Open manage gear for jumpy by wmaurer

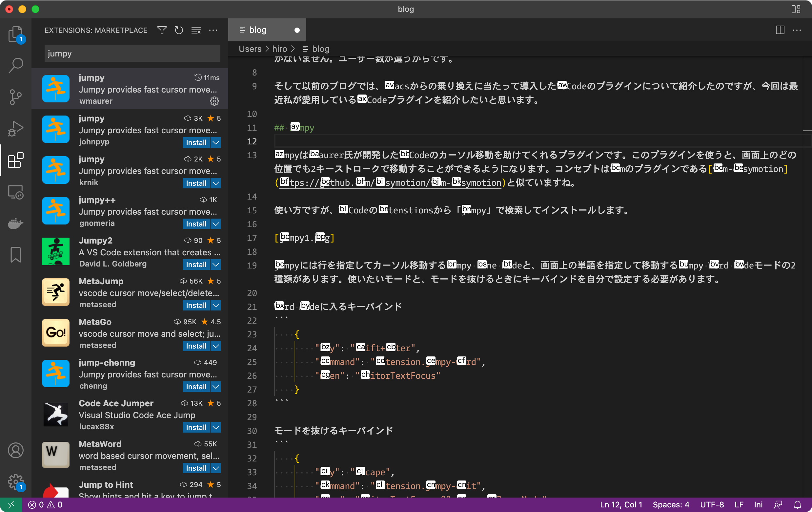pyautogui.click(x=215, y=101)
